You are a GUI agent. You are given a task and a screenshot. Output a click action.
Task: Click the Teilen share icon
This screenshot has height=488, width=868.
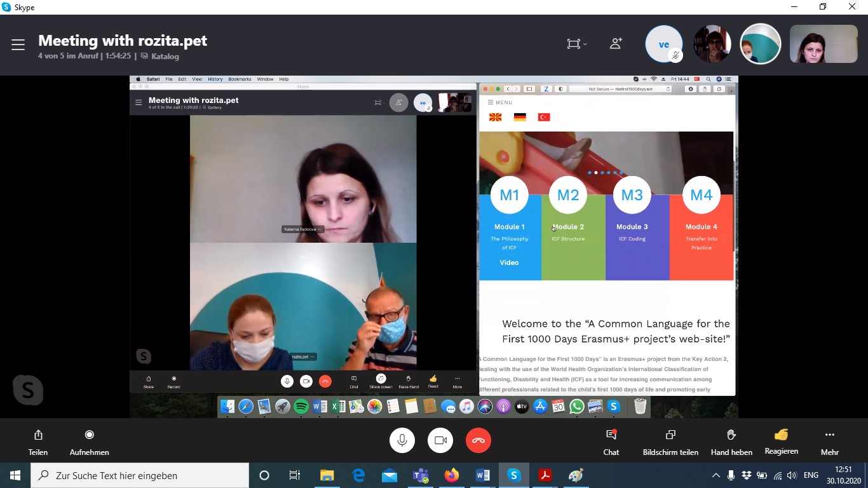38,442
